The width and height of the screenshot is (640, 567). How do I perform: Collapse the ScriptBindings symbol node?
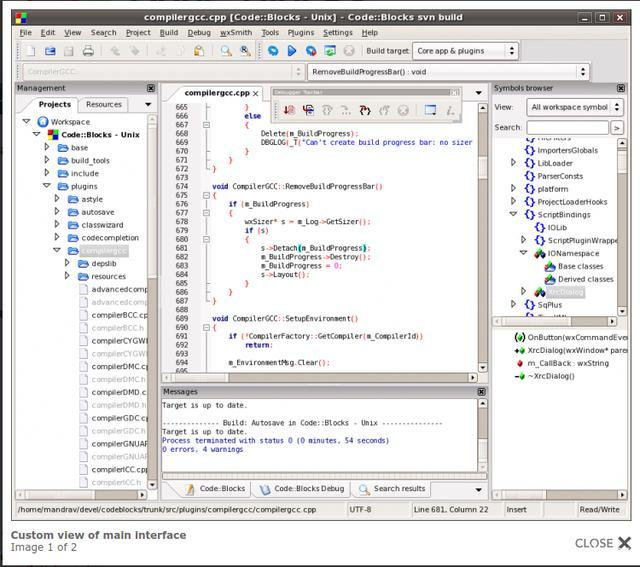point(513,214)
